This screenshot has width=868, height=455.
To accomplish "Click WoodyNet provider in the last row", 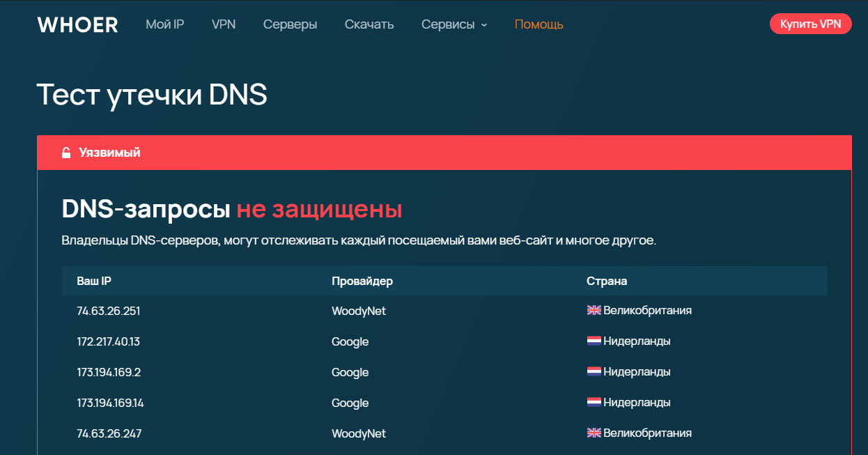I will [359, 433].
